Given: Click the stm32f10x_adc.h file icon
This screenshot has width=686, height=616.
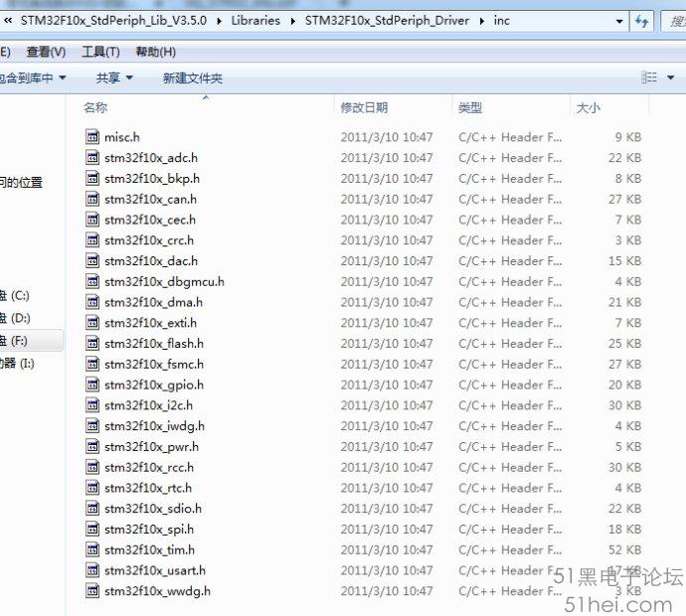Looking at the screenshot, I should 92,157.
